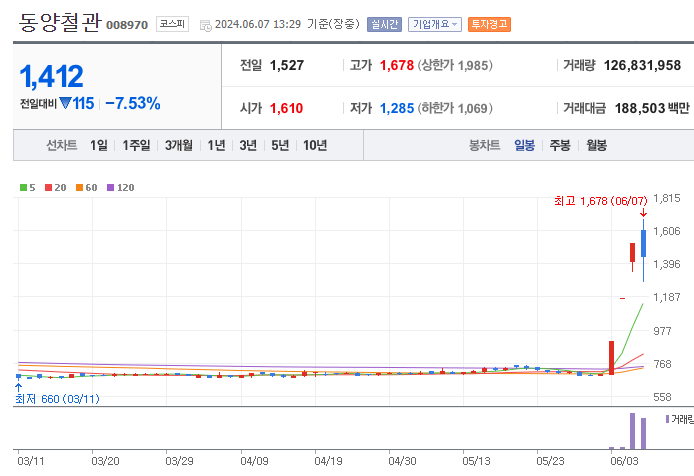The height and width of the screenshot is (476, 694).
Task: Click the green 5-day moving average swatch
Action: 23,188
